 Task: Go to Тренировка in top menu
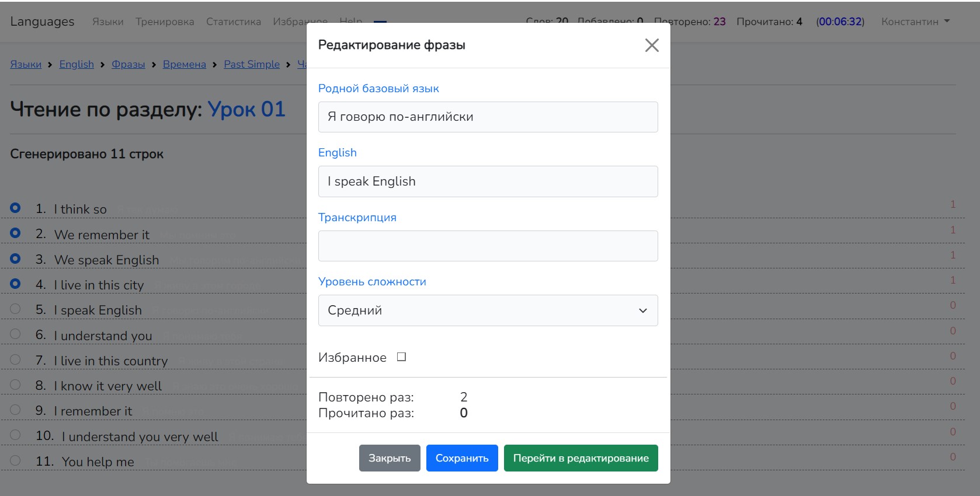pyautogui.click(x=165, y=22)
